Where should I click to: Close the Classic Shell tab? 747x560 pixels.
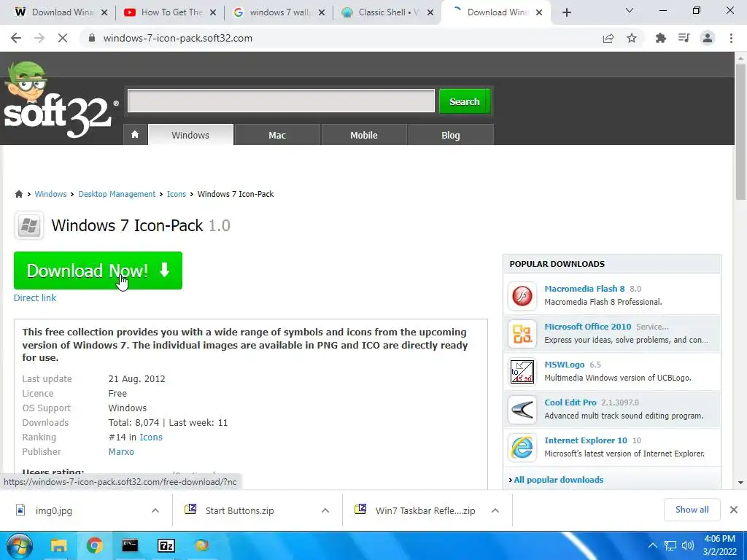(430, 13)
